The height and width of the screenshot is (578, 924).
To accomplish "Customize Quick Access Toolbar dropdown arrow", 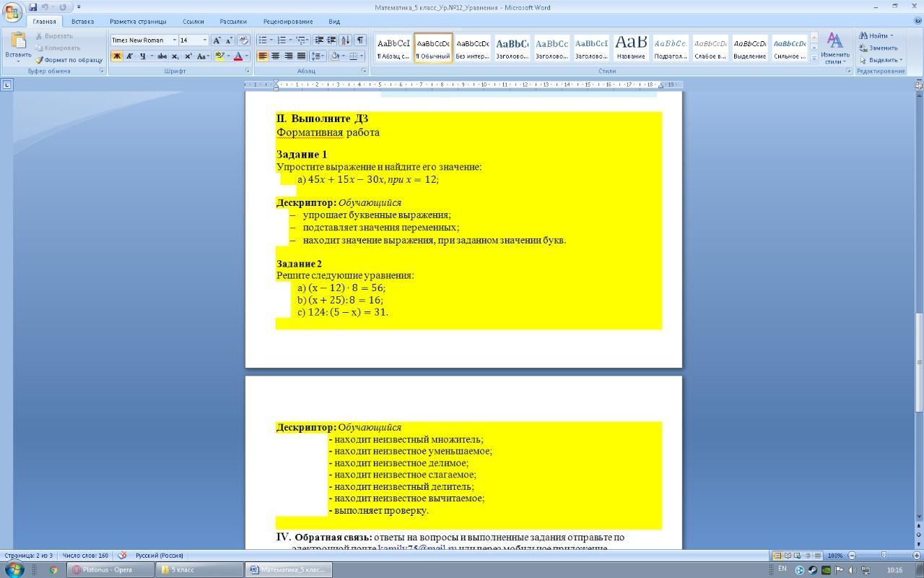I will (78, 7).
